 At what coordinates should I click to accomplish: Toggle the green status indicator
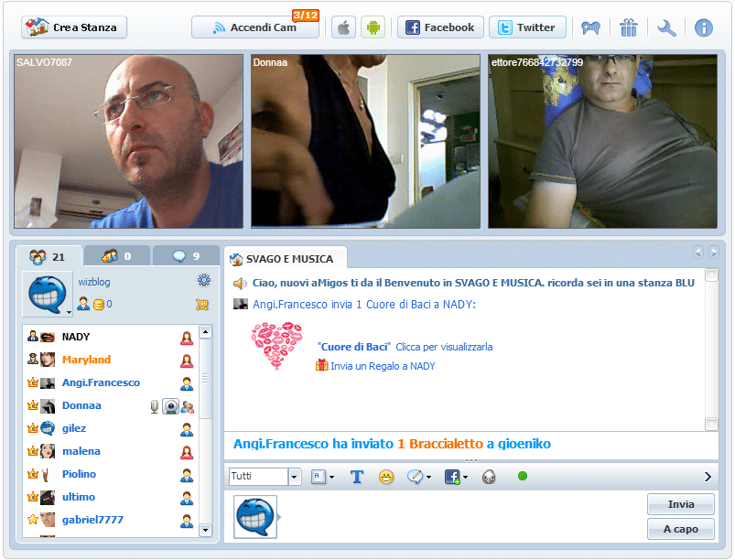click(x=523, y=476)
